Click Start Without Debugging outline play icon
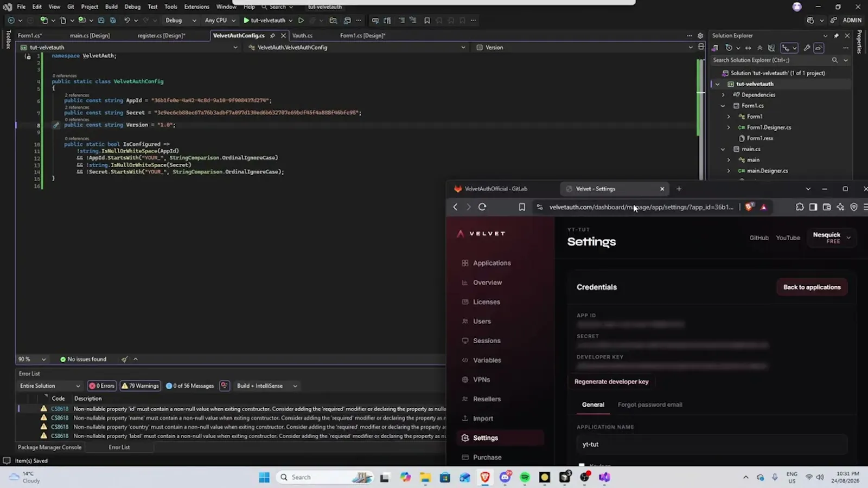Screen dimensions: 868x488 point(301,20)
